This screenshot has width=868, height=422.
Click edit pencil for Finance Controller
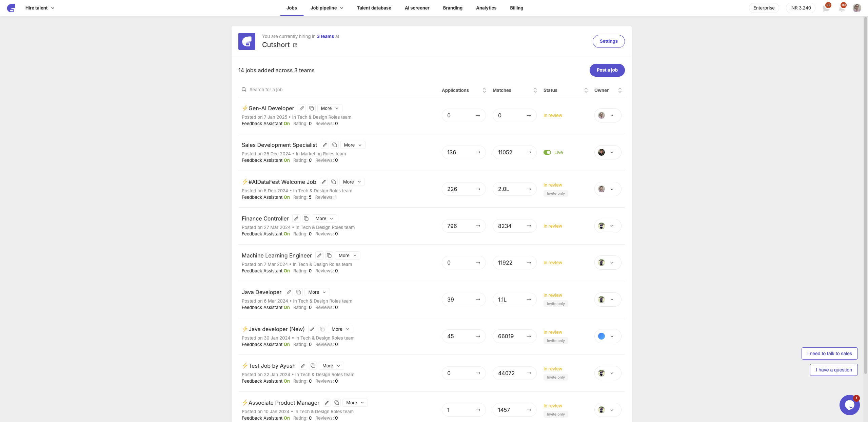click(x=296, y=218)
